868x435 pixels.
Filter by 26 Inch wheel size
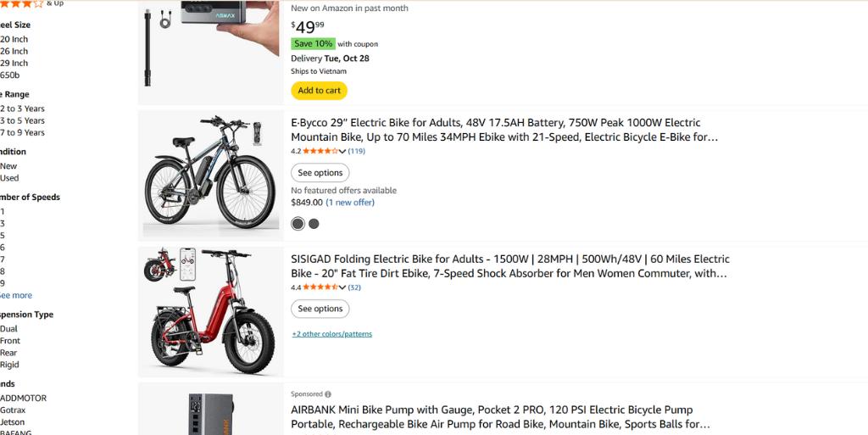(x=14, y=51)
